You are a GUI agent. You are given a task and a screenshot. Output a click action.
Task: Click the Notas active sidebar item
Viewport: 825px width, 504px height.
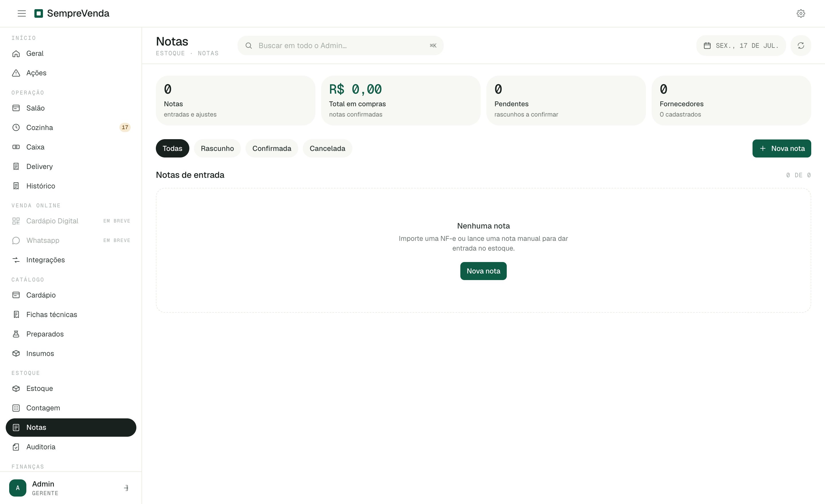(x=71, y=427)
